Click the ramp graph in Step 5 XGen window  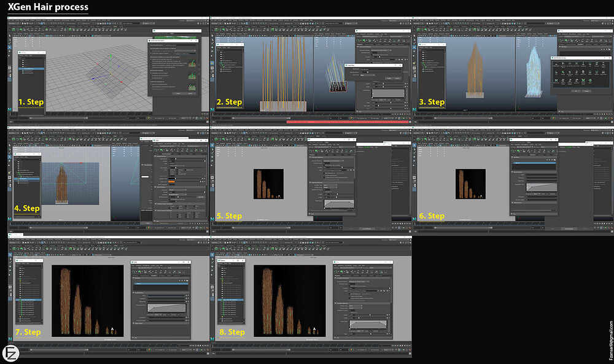(339, 204)
